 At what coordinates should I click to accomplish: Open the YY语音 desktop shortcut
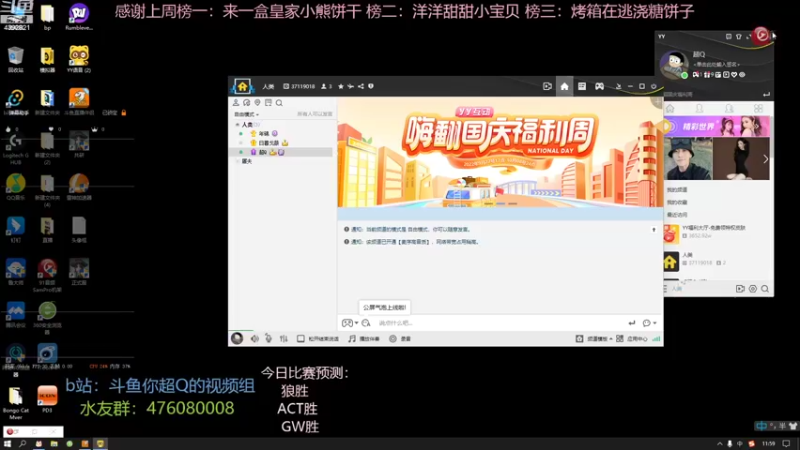(79, 59)
